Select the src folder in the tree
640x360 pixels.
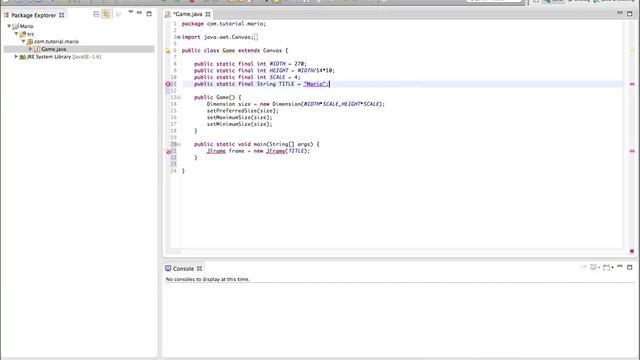[x=31, y=34]
